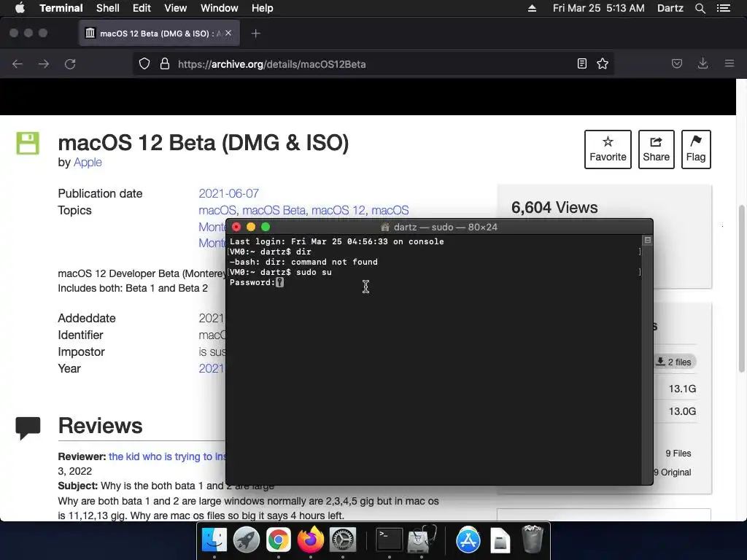This screenshot has height=560, width=747.
Task: Open Terminal from the Dock
Action: click(x=390, y=540)
